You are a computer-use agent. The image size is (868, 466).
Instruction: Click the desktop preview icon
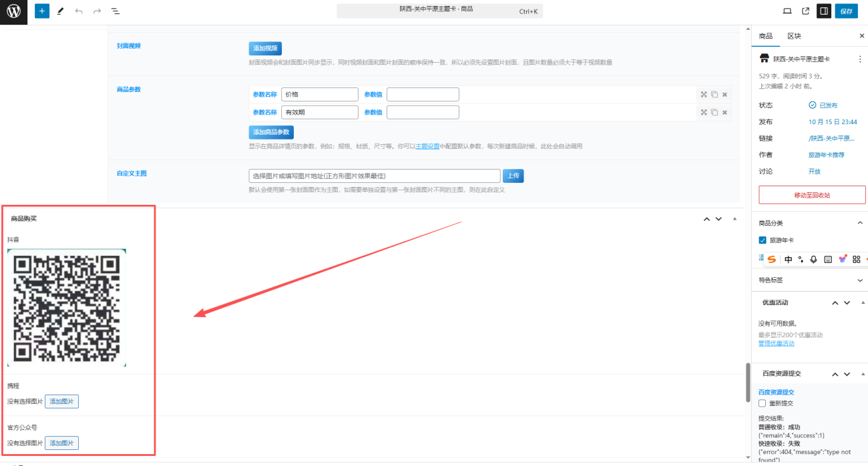point(787,11)
